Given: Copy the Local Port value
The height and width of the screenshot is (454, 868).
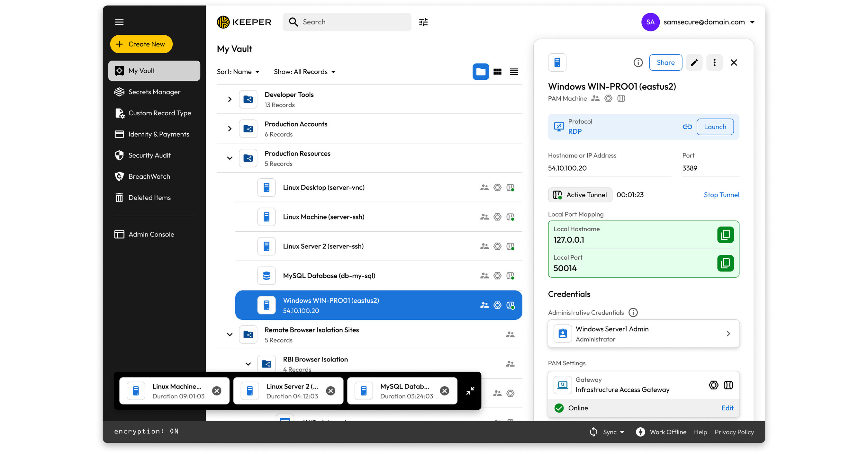Looking at the screenshot, I should (x=725, y=263).
